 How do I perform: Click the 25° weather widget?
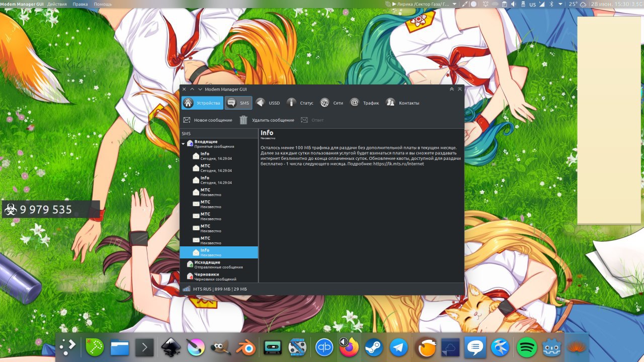coord(577,4)
